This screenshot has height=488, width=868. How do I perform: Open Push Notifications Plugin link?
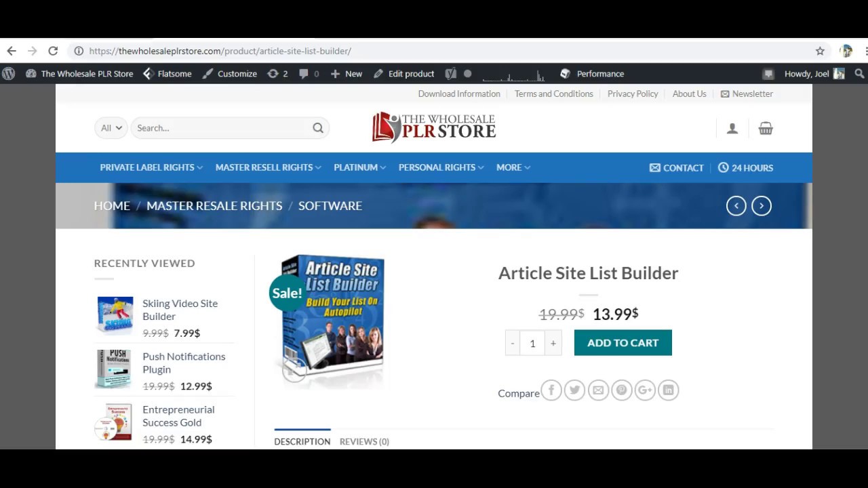coord(184,363)
